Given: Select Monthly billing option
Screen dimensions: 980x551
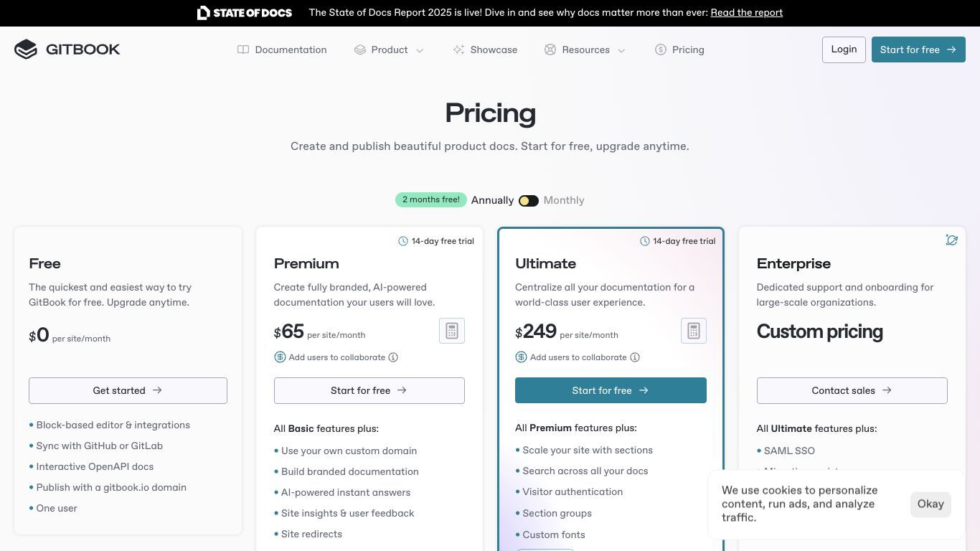Looking at the screenshot, I should [x=564, y=200].
